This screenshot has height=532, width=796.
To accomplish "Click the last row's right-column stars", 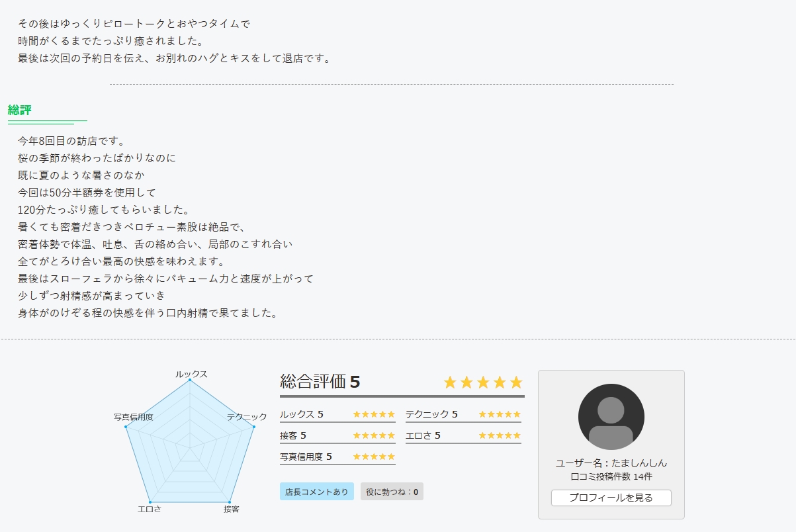I will pyautogui.click(x=500, y=436).
